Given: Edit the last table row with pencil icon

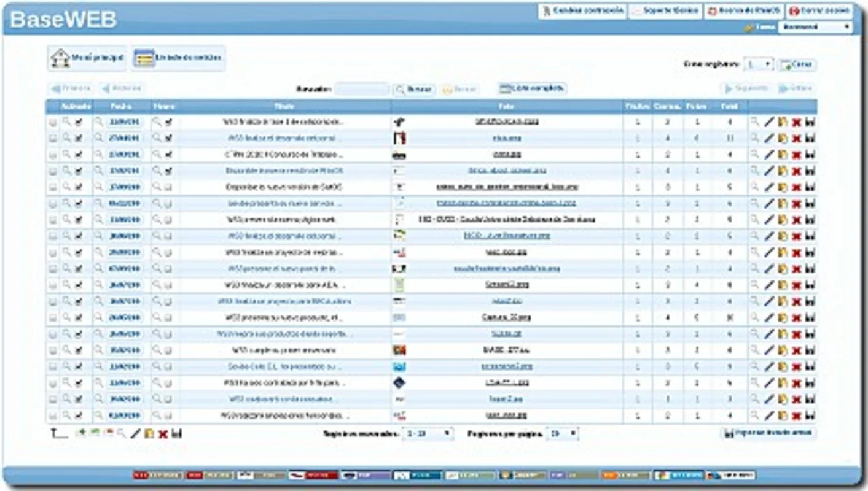Looking at the screenshot, I should pyautogui.click(x=769, y=416).
